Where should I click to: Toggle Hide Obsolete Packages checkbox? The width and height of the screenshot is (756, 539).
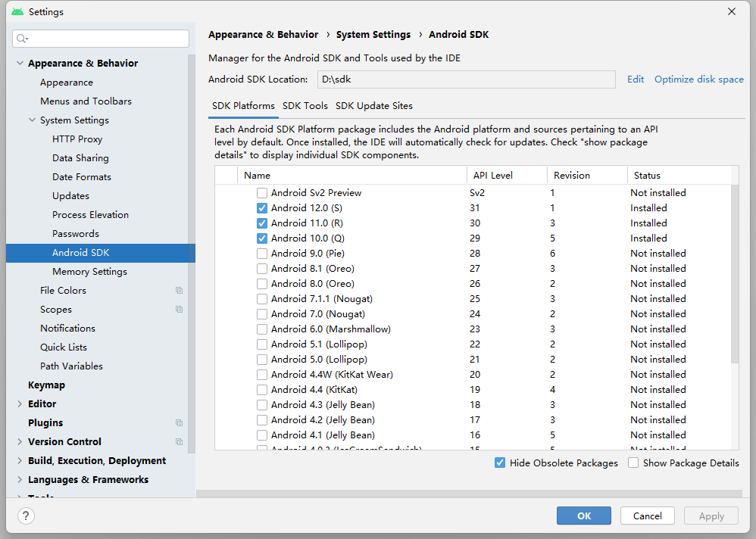point(500,463)
